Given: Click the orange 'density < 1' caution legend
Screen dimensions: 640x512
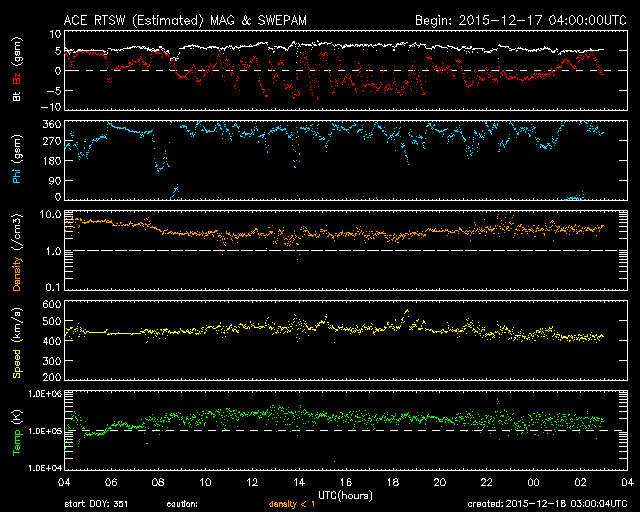Looking at the screenshot, I should click(x=292, y=505).
